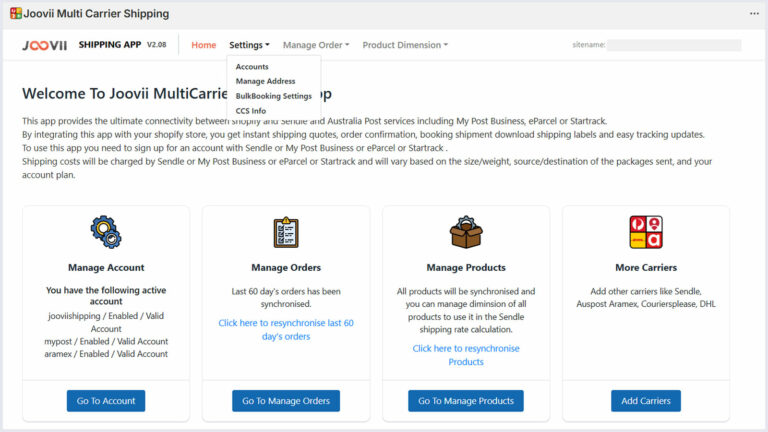Click the JOOVII brand logo

tap(45, 45)
